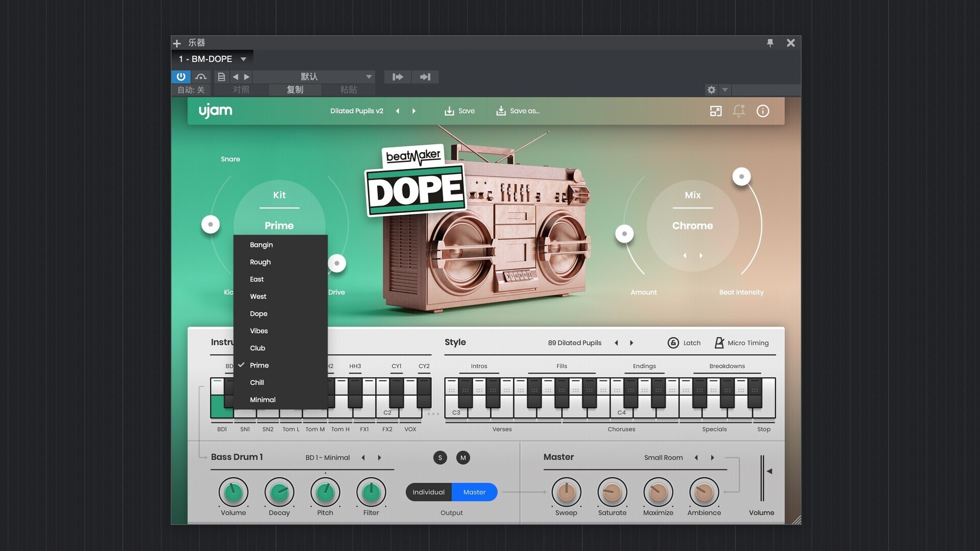
Task: Click the Decay knob
Action: (x=279, y=492)
